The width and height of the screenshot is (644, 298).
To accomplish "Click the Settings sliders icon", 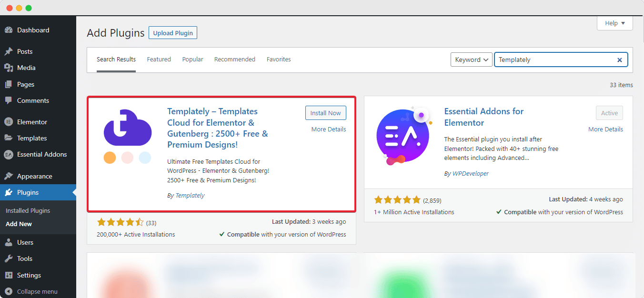I will click(9, 275).
